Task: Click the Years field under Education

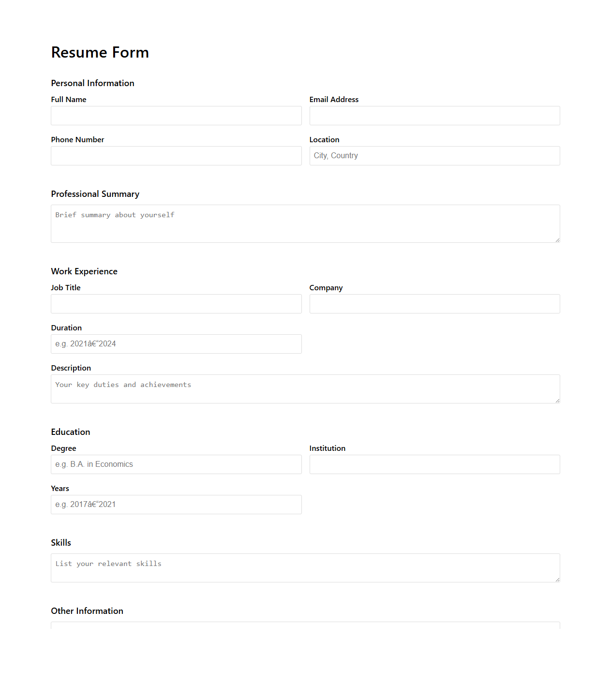Action: click(x=176, y=504)
